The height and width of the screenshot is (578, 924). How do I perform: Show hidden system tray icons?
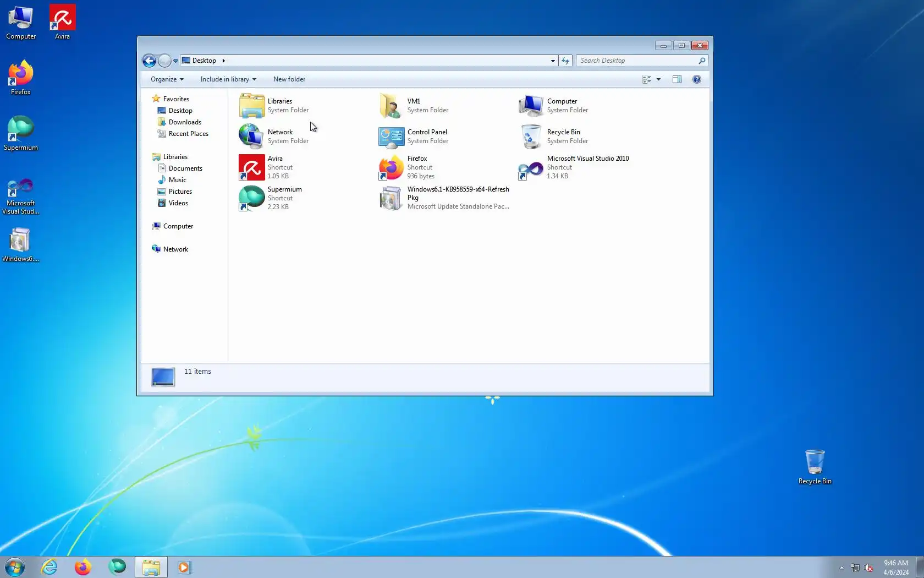pyautogui.click(x=842, y=568)
